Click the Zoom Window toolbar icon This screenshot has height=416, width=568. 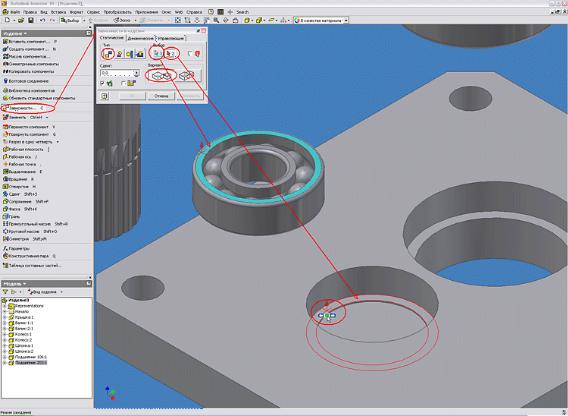[187, 20]
